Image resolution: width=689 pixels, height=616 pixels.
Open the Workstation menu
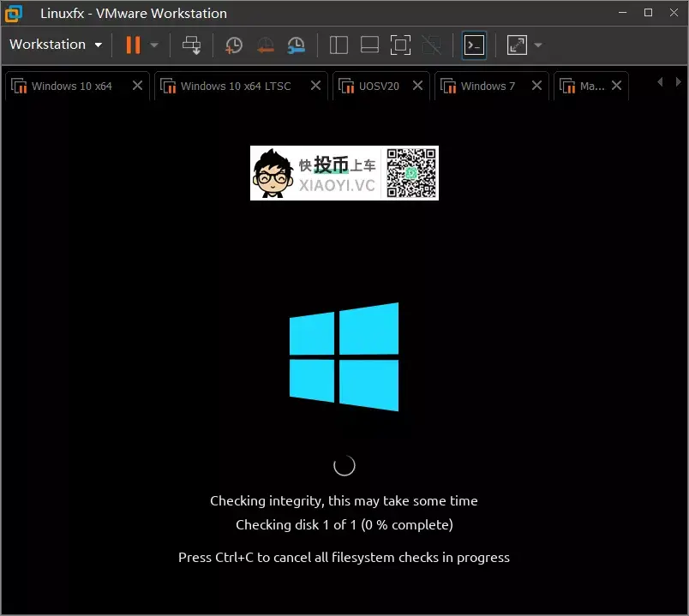(56, 45)
